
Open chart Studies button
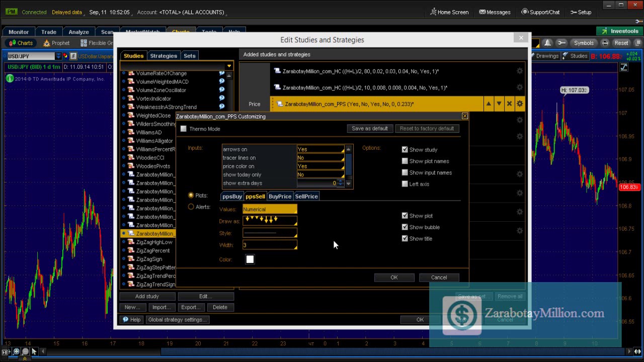coord(575,56)
